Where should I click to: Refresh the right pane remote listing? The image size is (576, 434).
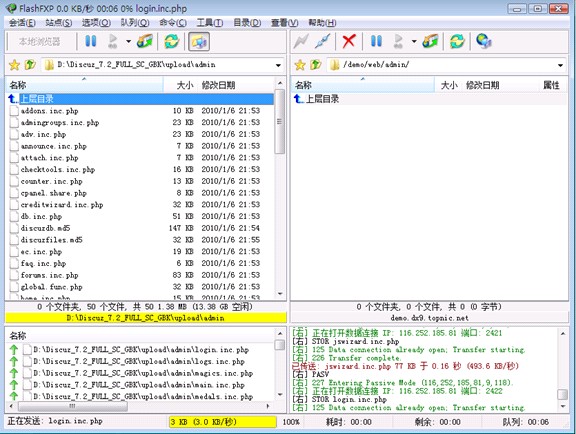point(457,41)
